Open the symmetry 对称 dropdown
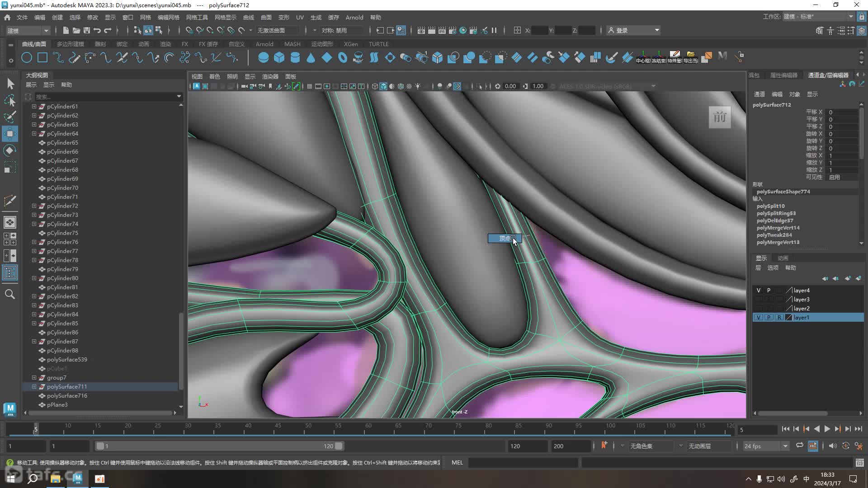Viewport: 868px width, 488px height. click(x=342, y=30)
